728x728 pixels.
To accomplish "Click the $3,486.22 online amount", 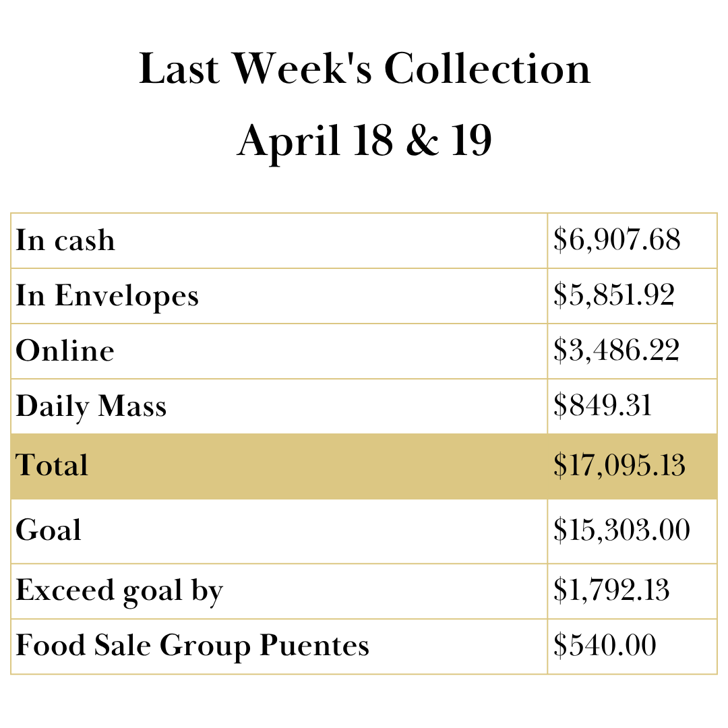I will 616,351.
